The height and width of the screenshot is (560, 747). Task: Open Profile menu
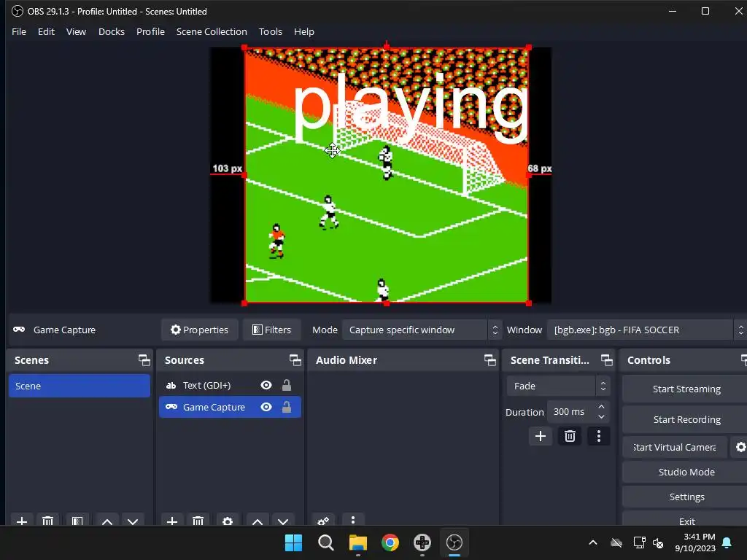point(150,31)
